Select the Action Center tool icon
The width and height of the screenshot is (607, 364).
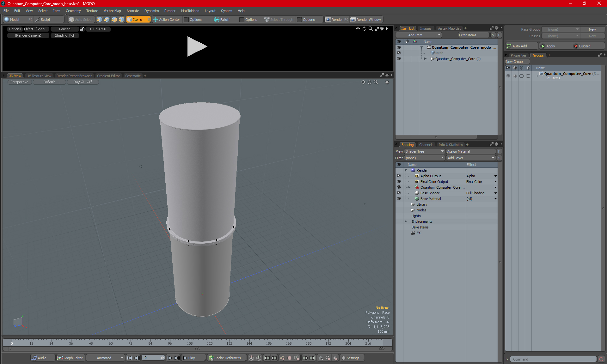click(x=156, y=20)
